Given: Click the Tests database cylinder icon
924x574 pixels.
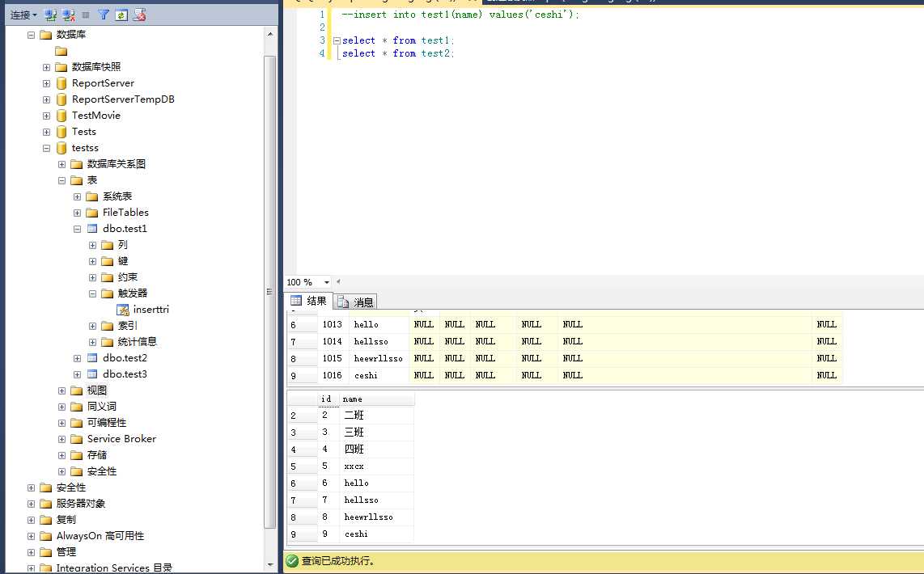Looking at the screenshot, I should tap(61, 132).
